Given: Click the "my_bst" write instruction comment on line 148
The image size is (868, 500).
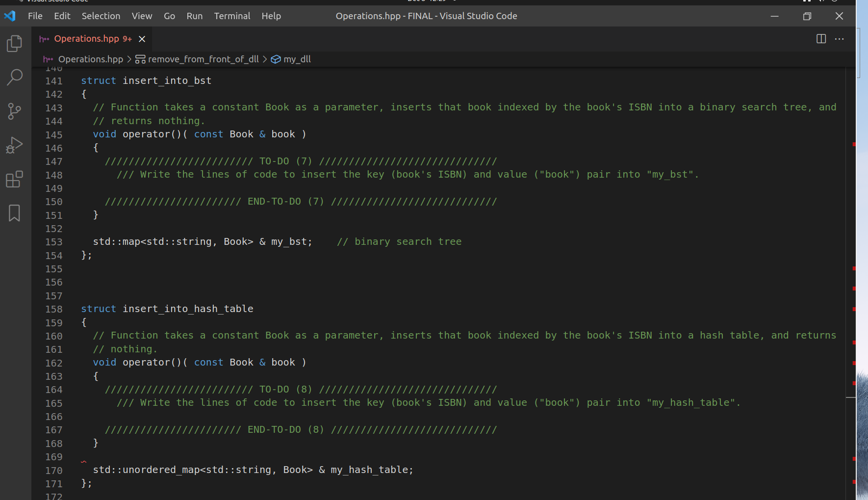Looking at the screenshot, I should (408, 174).
